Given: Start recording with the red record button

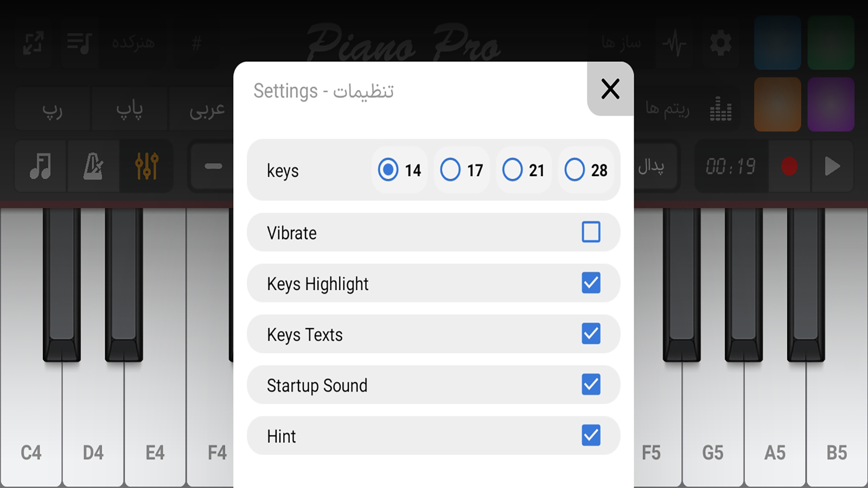Looking at the screenshot, I should pyautogui.click(x=789, y=166).
